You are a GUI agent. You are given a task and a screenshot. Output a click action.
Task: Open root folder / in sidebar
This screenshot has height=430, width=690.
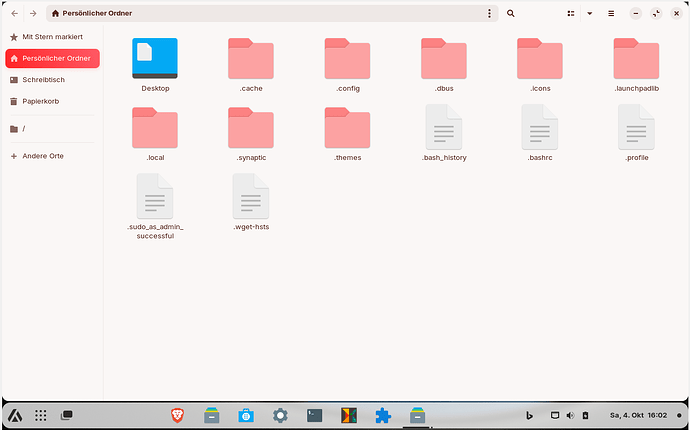(x=52, y=129)
